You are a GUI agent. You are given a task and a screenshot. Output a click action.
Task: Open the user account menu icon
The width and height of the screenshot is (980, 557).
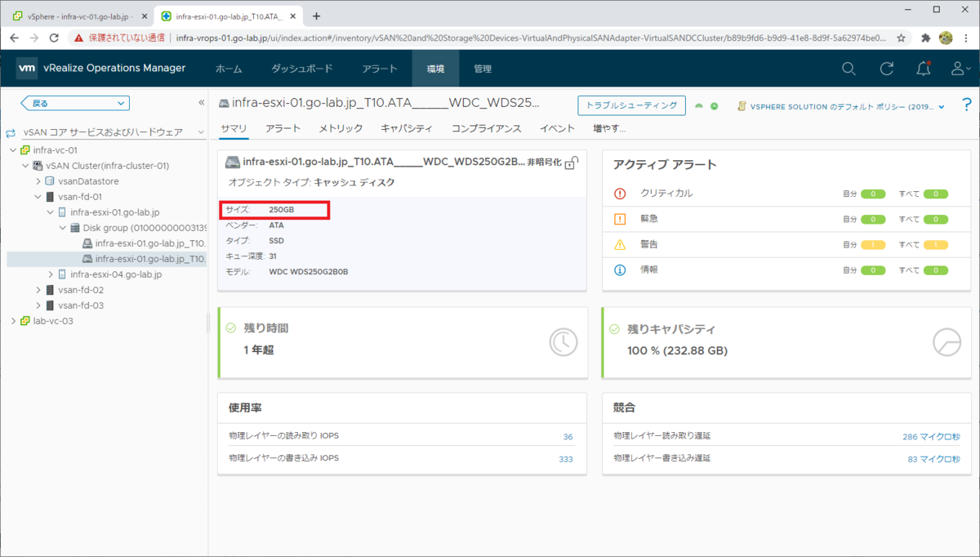(960, 69)
